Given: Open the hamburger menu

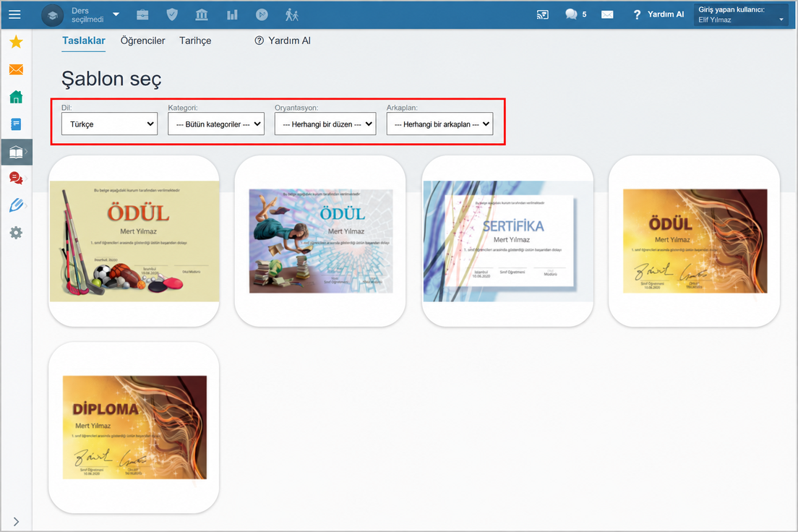Looking at the screenshot, I should pyautogui.click(x=14, y=14).
